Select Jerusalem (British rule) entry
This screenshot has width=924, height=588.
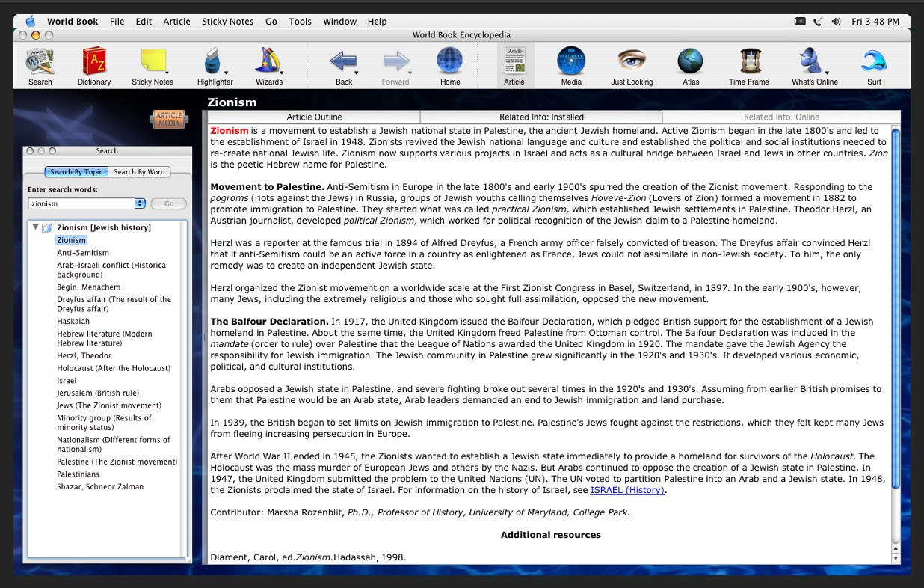pos(98,393)
